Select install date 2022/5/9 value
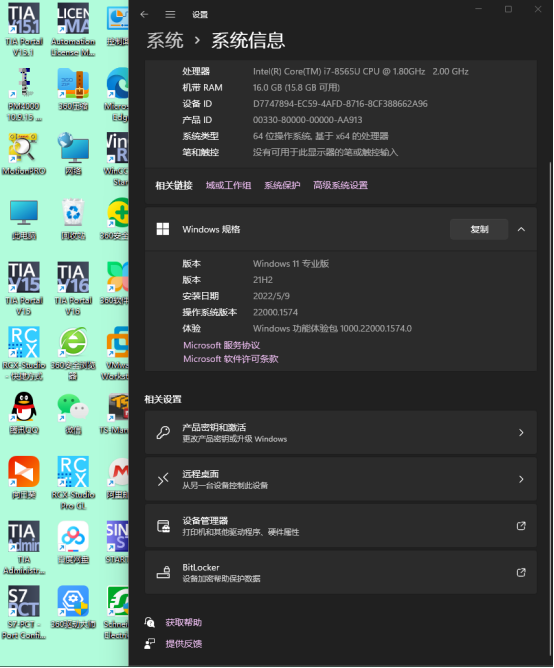Screen dimensions: 554x668 point(271,296)
